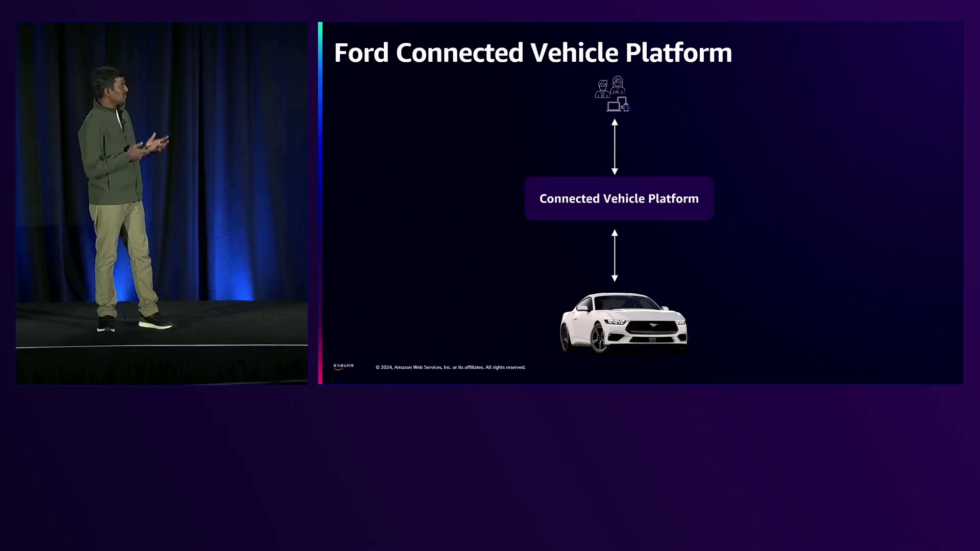Click the users and devices icon
The image size is (980, 551).
pyautogui.click(x=612, y=94)
